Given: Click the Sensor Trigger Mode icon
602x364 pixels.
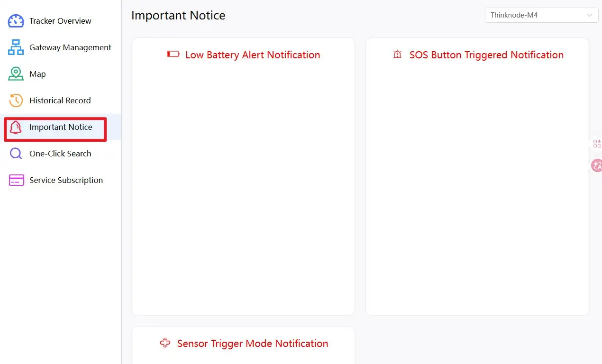Looking at the screenshot, I should coord(165,343).
